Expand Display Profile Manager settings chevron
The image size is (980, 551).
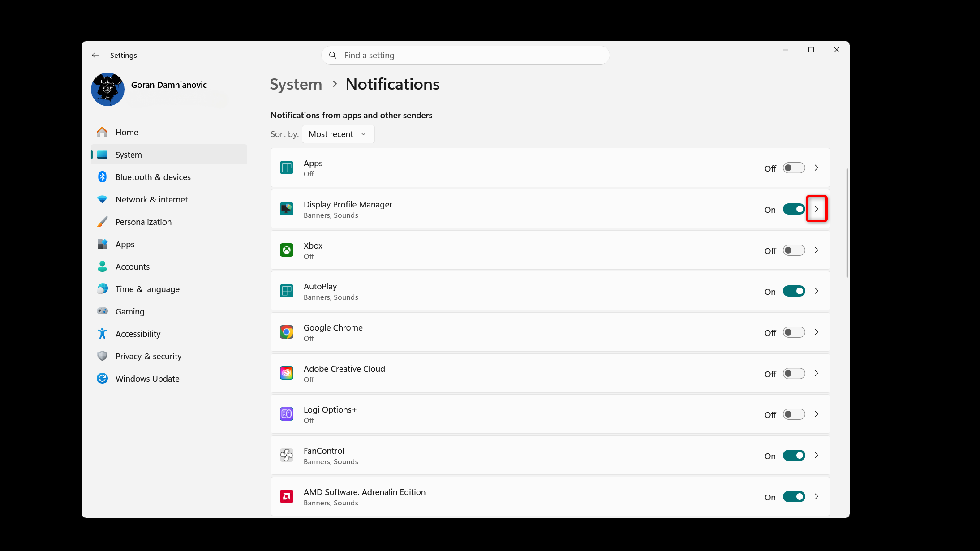click(817, 209)
